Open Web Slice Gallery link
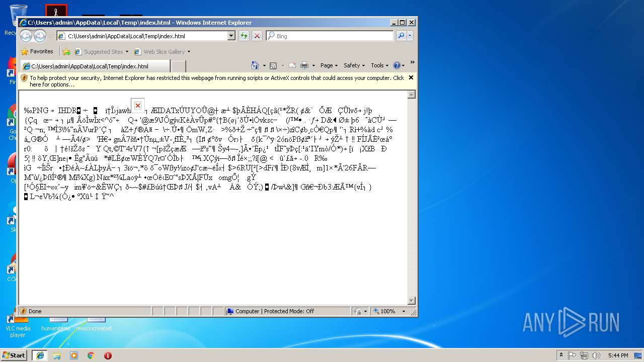This screenshot has width=644, height=362. coord(159,52)
